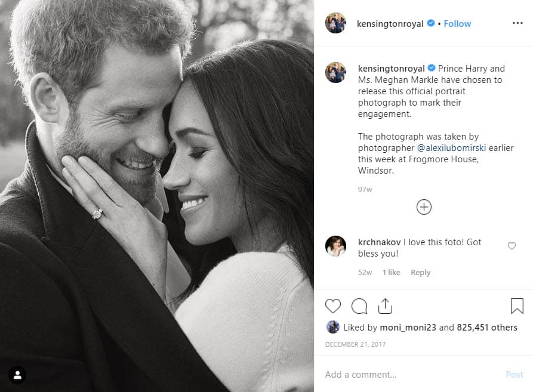Load more comments with the plus icon
This screenshot has height=392, width=533.
(424, 207)
